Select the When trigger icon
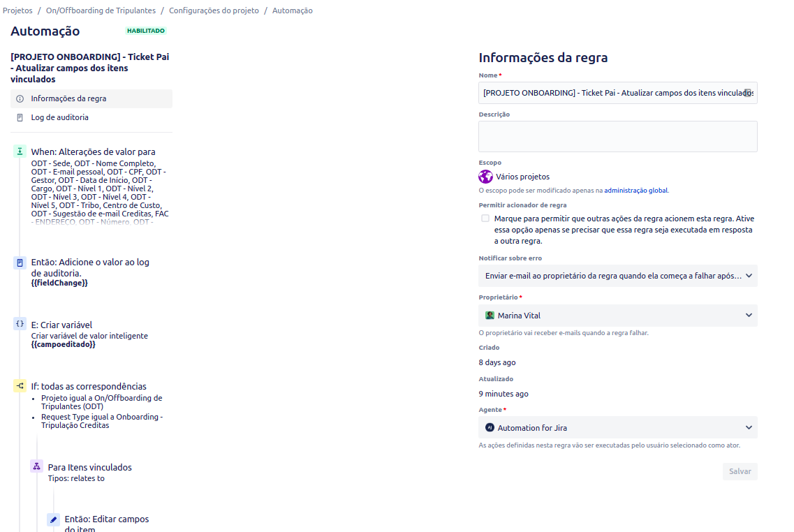The image size is (794, 532). pos(20,152)
